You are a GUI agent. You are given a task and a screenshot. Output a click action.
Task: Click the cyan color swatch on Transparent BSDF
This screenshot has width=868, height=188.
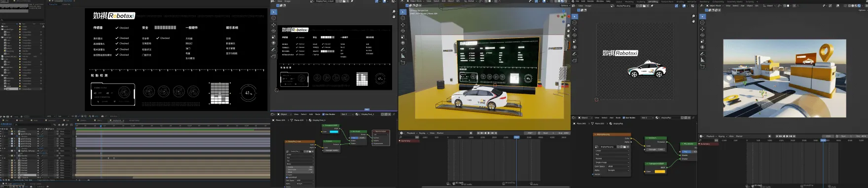point(334,132)
